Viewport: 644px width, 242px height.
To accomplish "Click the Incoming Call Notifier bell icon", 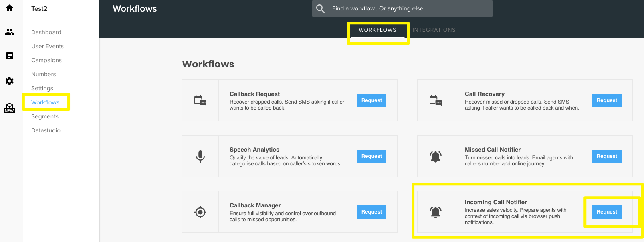I will 436,212.
